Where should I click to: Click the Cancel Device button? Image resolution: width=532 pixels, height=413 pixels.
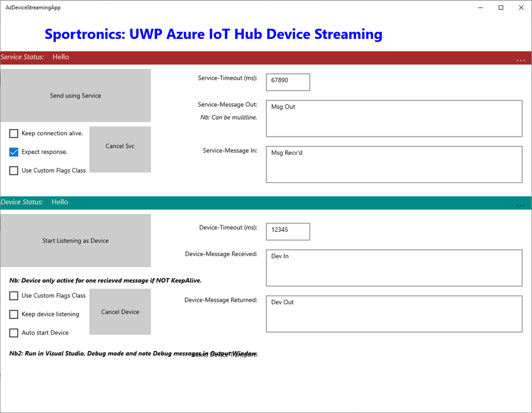(120, 311)
